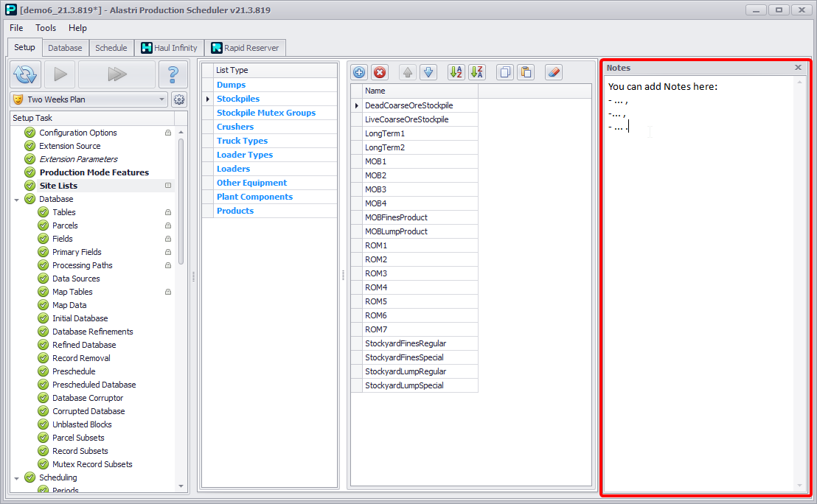The width and height of the screenshot is (817, 504).
Task: Click the eraser clear icon
Action: tap(554, 72)
